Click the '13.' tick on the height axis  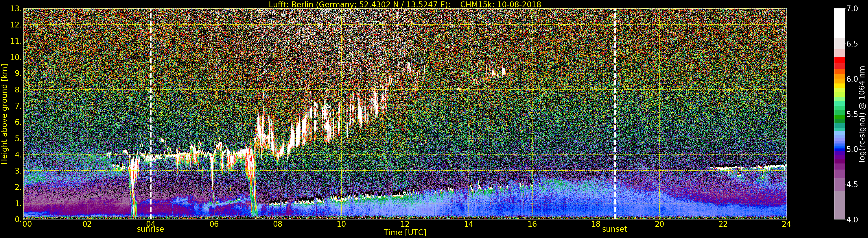point(16,9)
